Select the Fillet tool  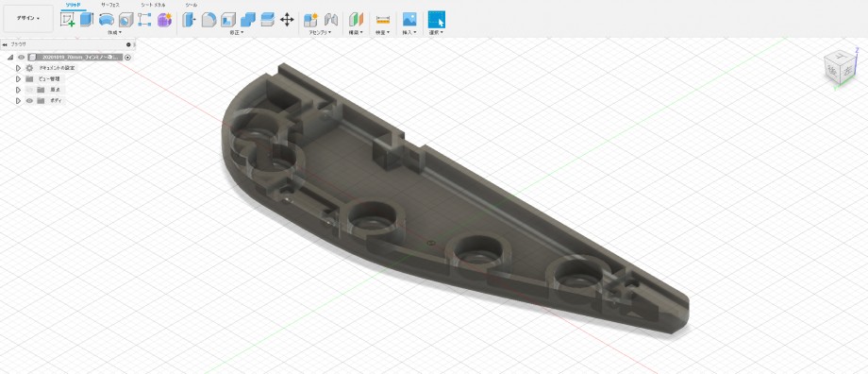(x=209, y=20)
